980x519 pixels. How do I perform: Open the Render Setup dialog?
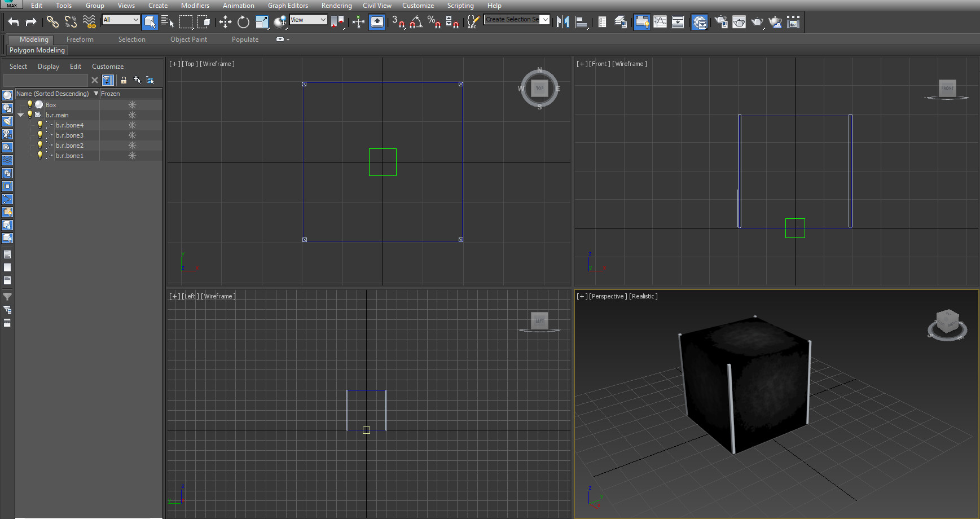721,22
